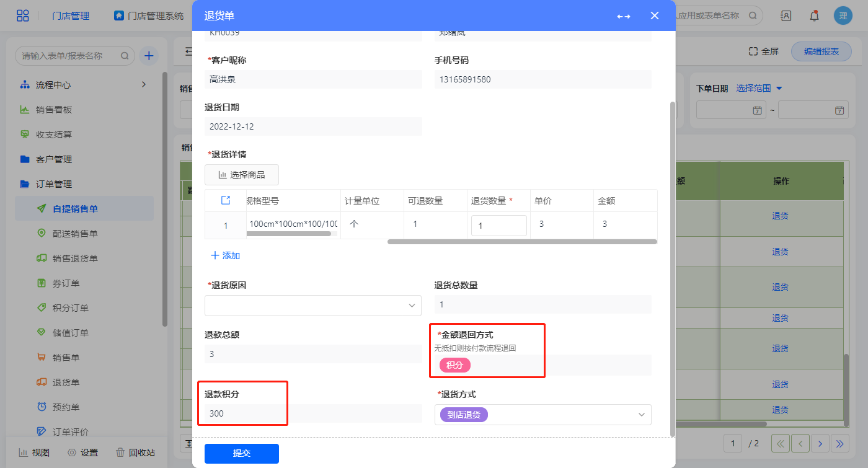Select 销售退货单 in the sidebar

point(75,258)
